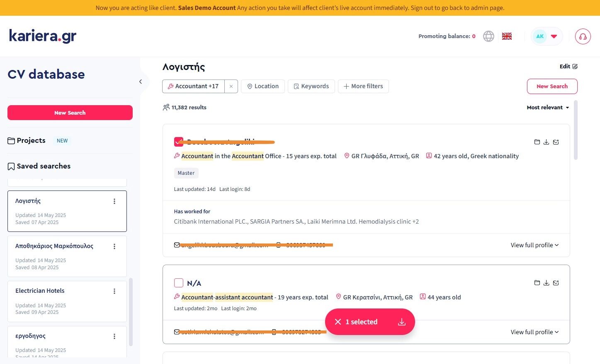Open the globe language selector icon
This screenshot has width=600, height=364.
488,36
